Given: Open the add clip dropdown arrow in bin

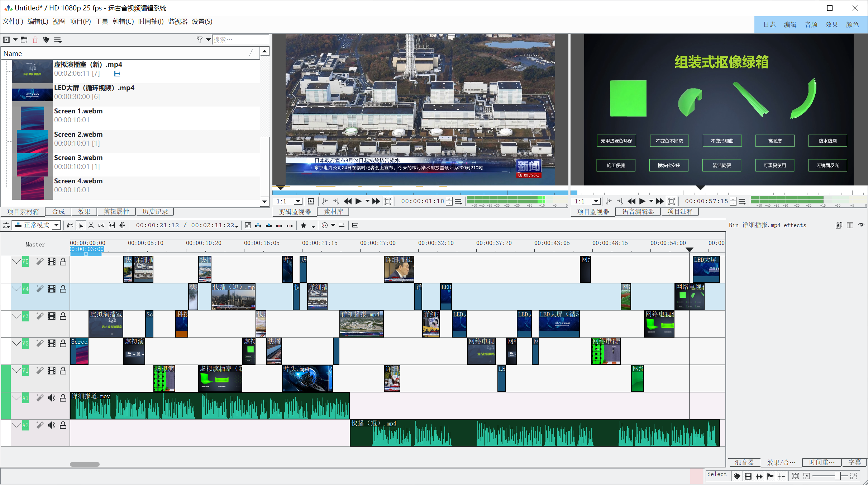Looking at the screenshot, I should point(15,40).
